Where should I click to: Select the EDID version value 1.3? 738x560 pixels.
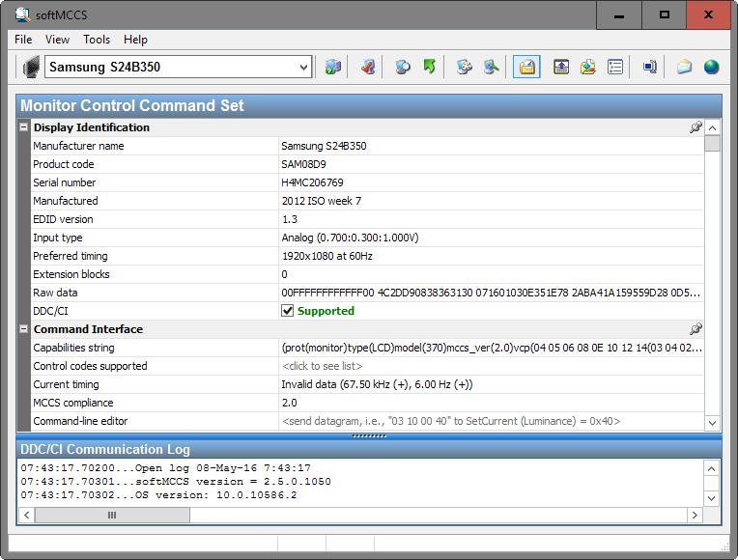(290, 219)
